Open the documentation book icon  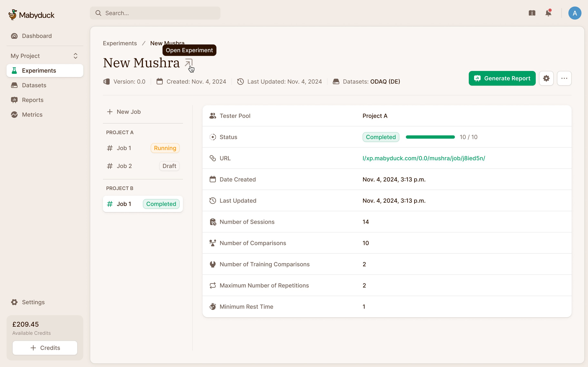[x=532, y=13]
